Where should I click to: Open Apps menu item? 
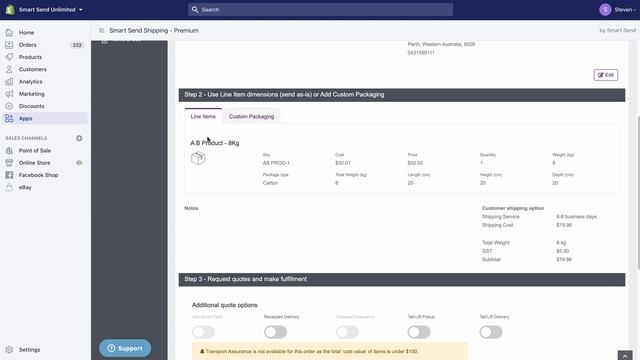[25, 118]
